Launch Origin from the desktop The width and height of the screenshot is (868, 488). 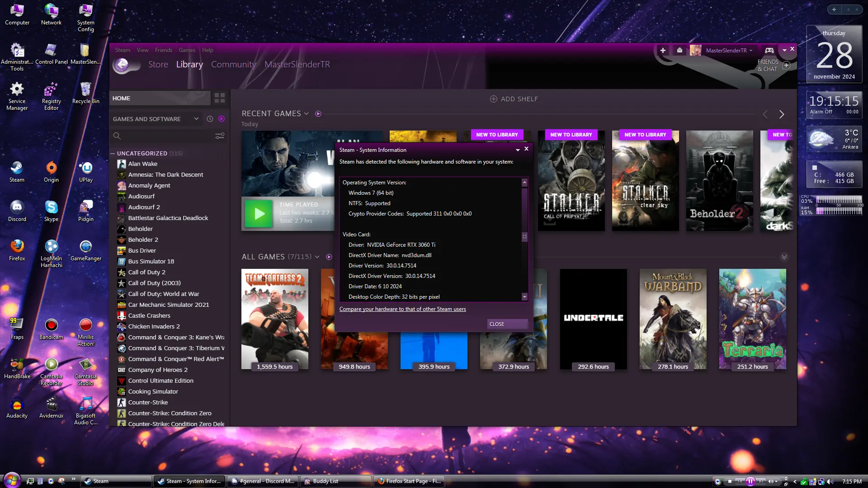pyautogui.click(x=51, y=172)
